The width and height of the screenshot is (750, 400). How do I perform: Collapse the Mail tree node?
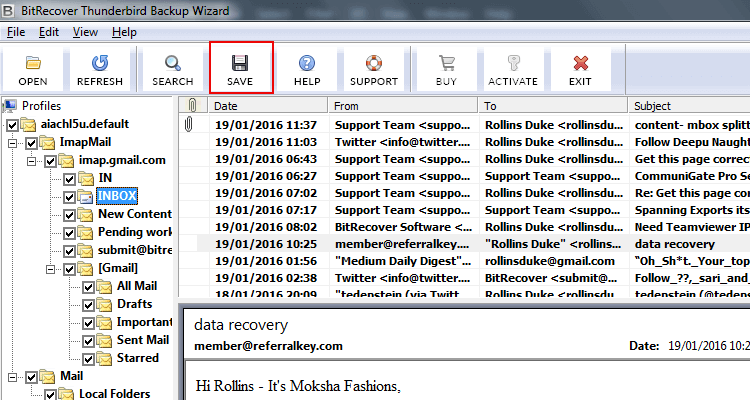[12, 377]
